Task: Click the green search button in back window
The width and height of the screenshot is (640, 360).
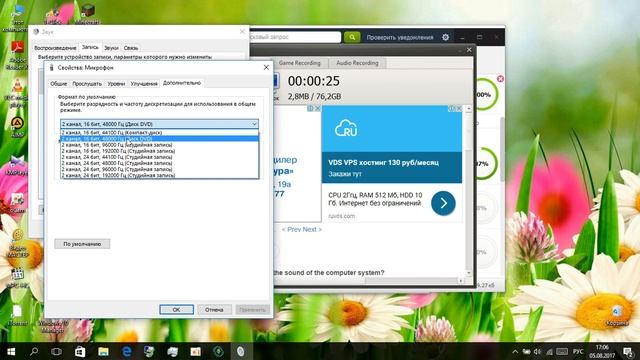Action: (x=352, y=37)
